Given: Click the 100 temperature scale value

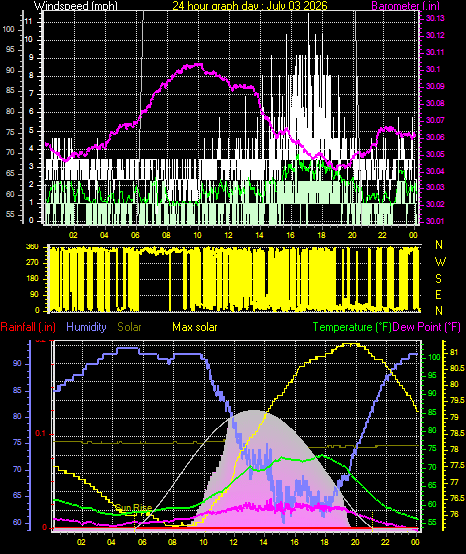Looking at the screenshot, I should [x=434, y=357].
